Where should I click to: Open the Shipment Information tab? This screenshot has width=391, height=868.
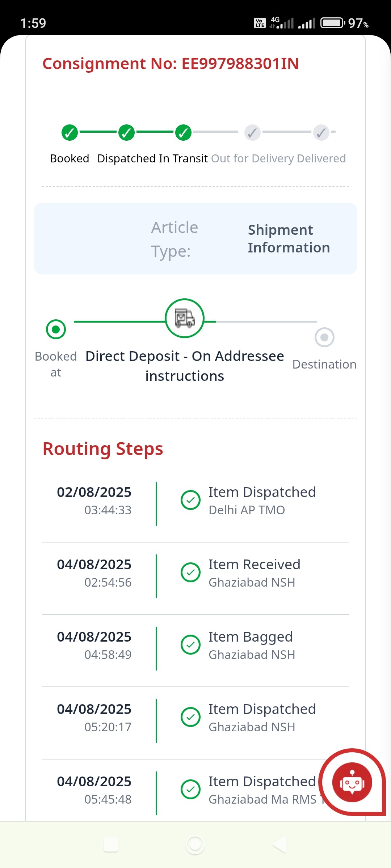[289, 239]
